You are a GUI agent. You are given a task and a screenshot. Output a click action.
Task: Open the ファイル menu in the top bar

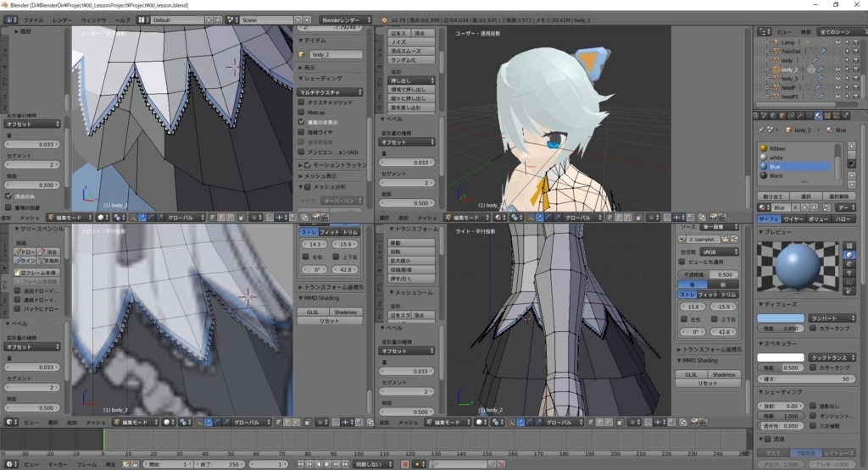33,20
